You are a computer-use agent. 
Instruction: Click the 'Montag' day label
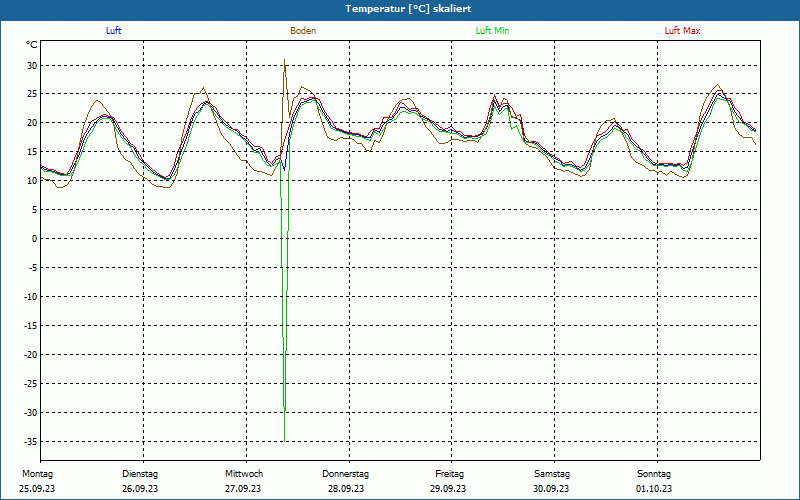[x=37, y=474]
